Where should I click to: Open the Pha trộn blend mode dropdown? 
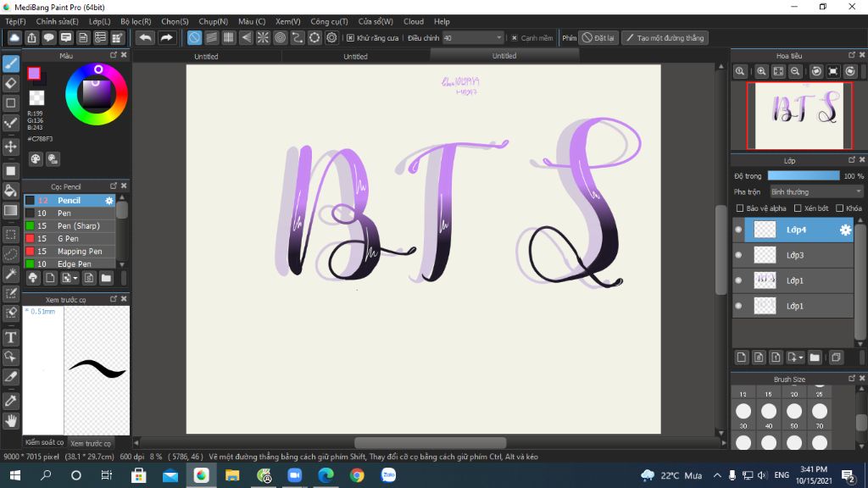815,192
